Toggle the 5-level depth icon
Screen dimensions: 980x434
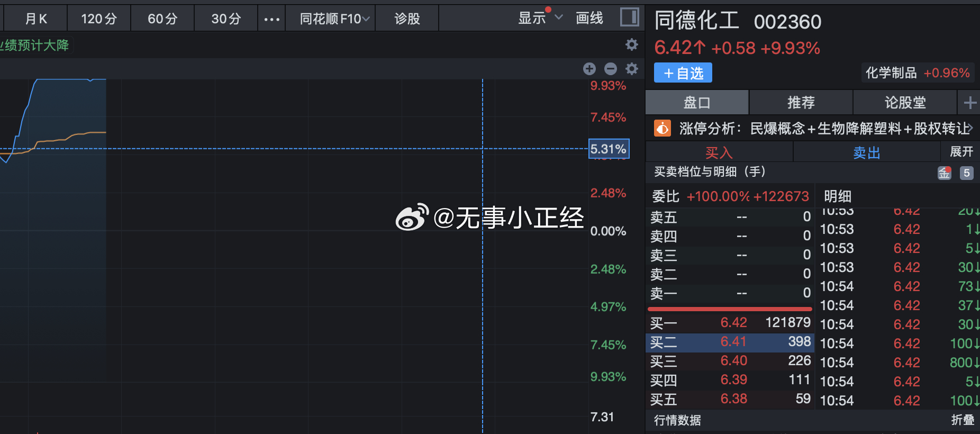pos(966,173)
